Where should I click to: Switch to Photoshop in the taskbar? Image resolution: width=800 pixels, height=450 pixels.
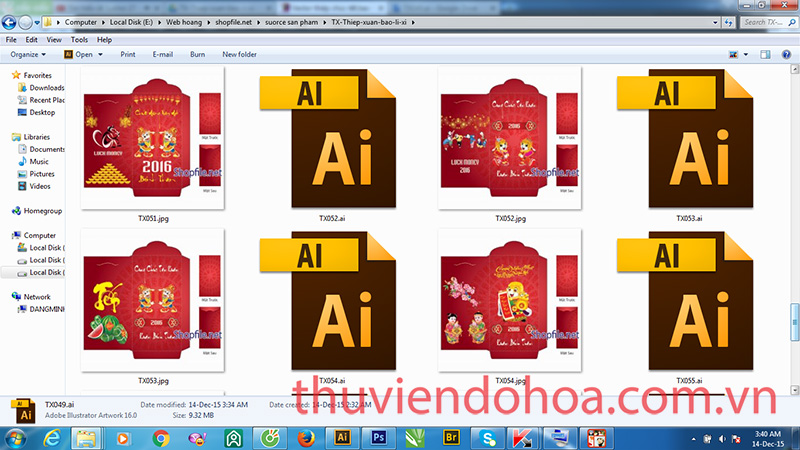click(x=378, y=438)
